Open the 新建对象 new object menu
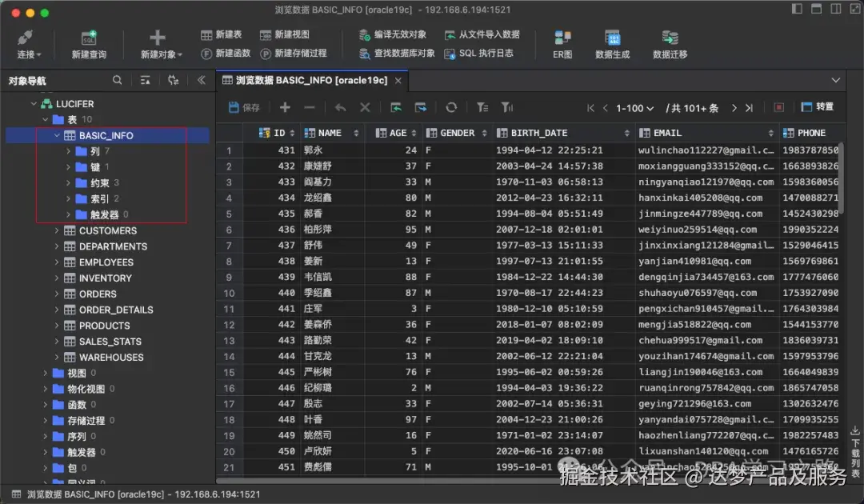The height and width of the screenshot is (504, 864). (x=161, y=44)
